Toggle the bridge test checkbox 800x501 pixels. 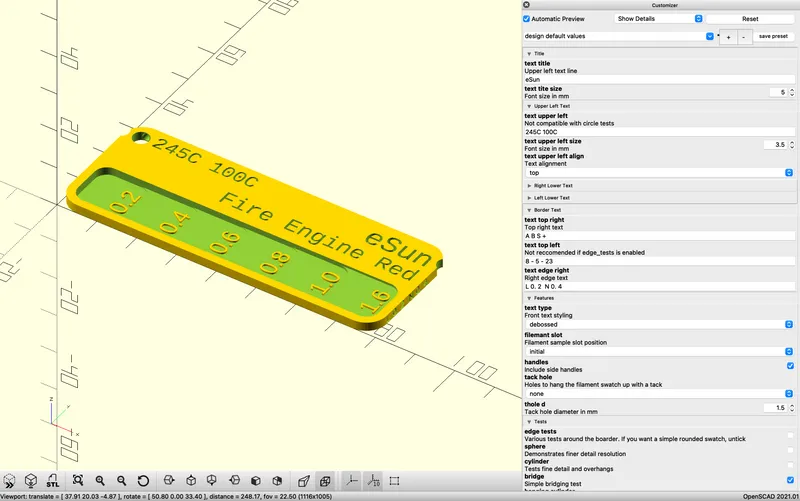pyautogui.click(x=790, y=480)
